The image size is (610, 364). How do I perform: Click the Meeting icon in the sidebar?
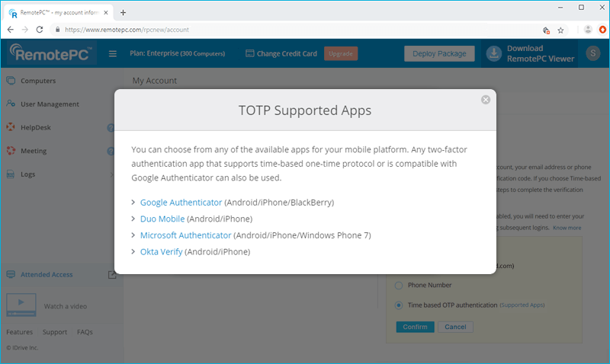click(x=11, y=150)
